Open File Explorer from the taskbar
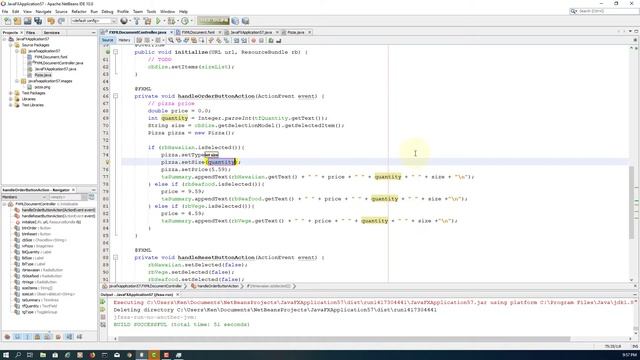 42,355
